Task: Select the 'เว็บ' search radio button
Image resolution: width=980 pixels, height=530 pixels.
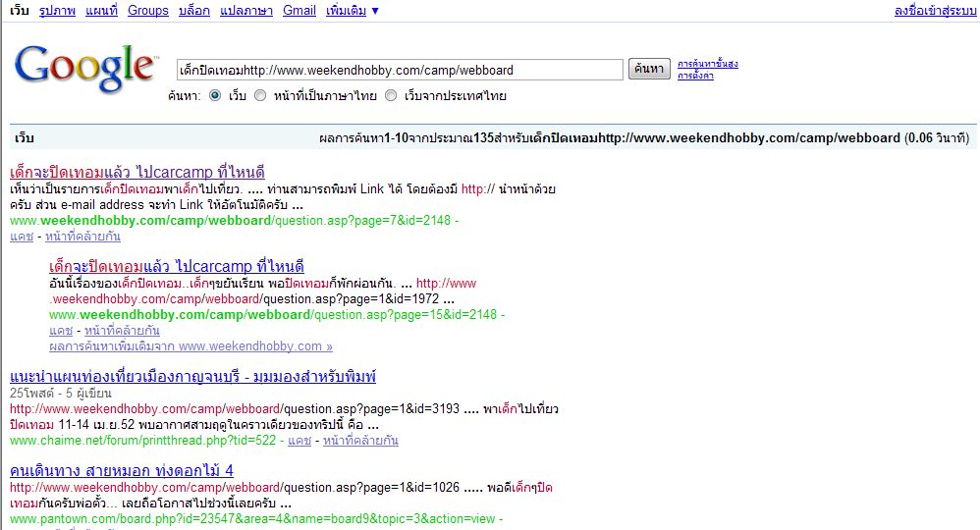Action: pos(215,96)
